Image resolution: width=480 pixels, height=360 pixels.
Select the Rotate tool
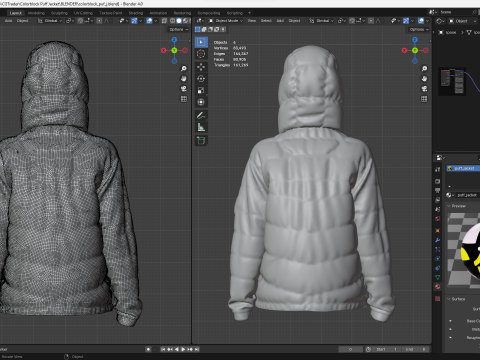(x=201, y=79)
